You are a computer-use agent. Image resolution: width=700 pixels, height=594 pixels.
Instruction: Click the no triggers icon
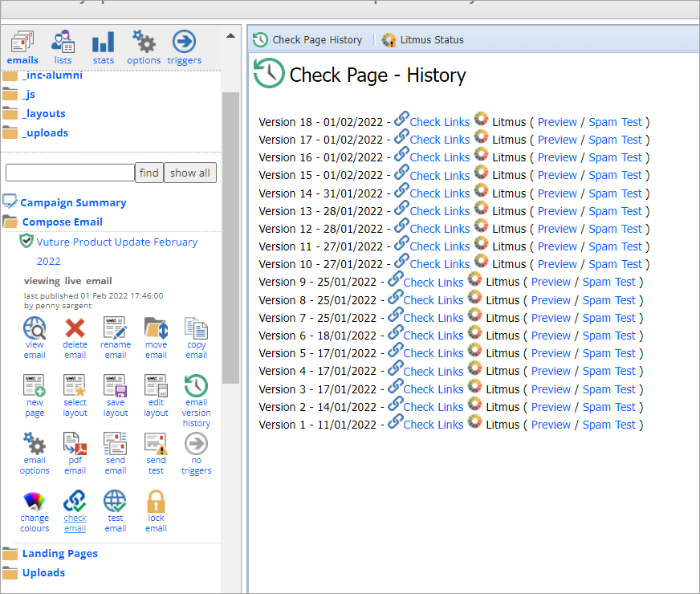(196, 444)
